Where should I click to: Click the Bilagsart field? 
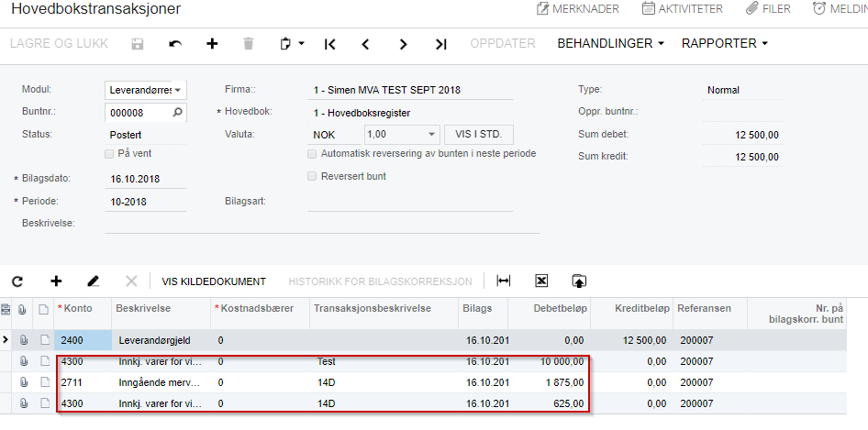(410, 202)
